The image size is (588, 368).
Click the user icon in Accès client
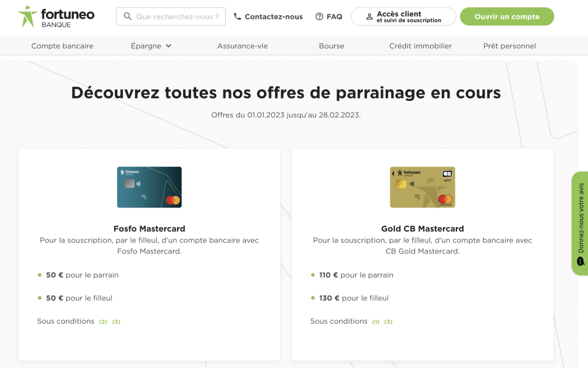tap(369, 17)
